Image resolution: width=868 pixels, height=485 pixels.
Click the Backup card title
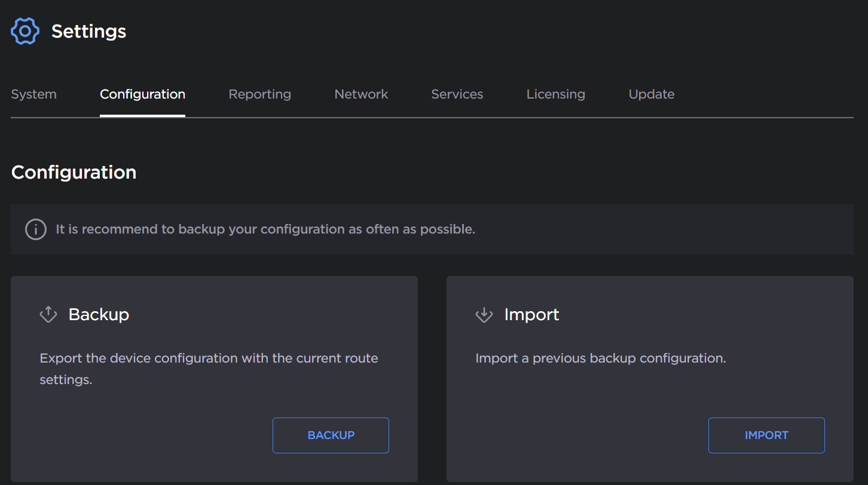point(99,314)
